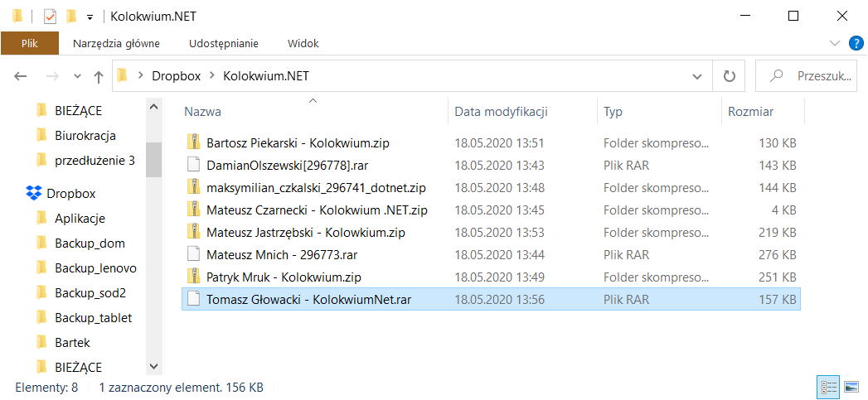Open the help question mark icon
868x400 pixels.
click(x=853, y=43)
